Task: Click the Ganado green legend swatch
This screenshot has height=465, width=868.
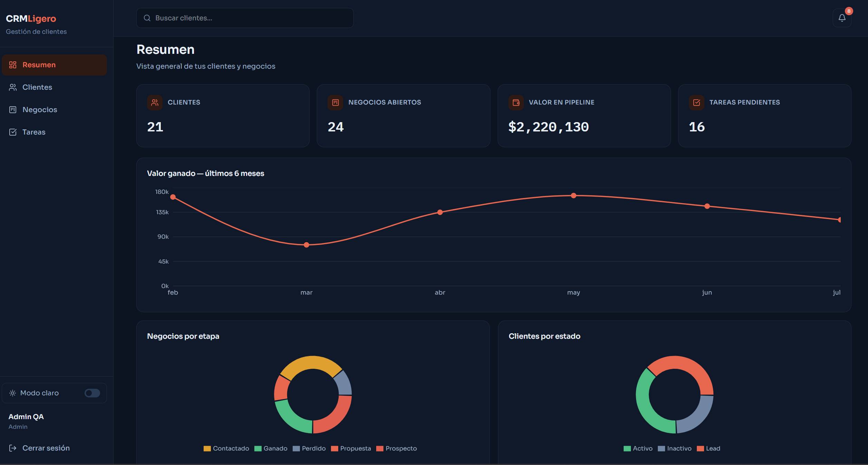Action: pos(258,448)
